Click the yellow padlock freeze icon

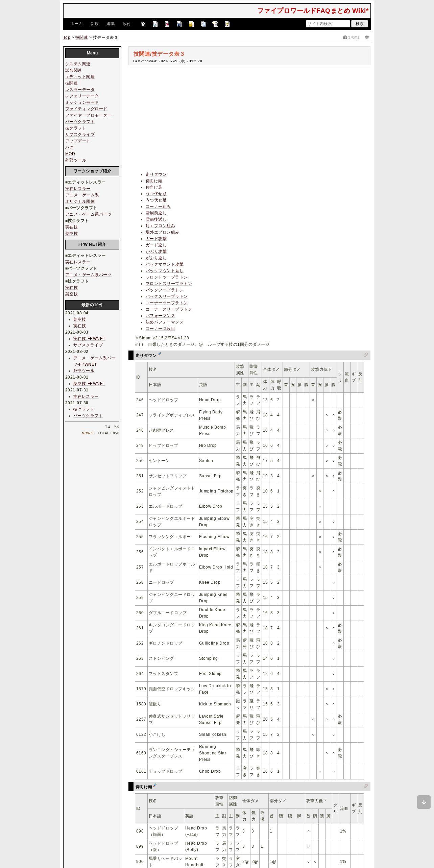tap(191, 24)
